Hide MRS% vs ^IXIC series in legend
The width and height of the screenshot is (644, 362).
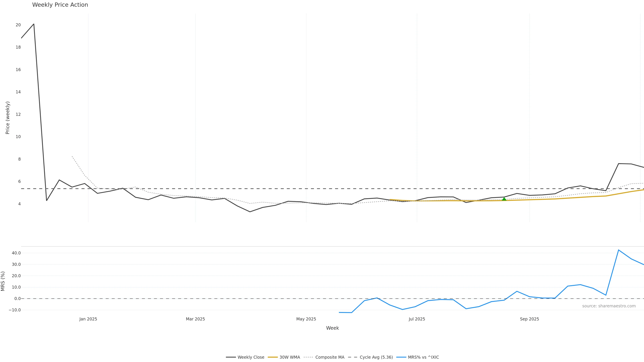tap(423, 357)
